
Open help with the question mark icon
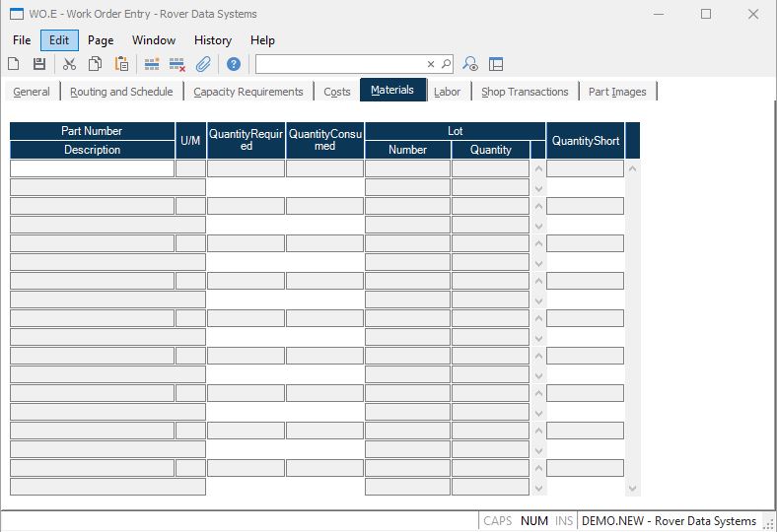(x=234, y=64)
